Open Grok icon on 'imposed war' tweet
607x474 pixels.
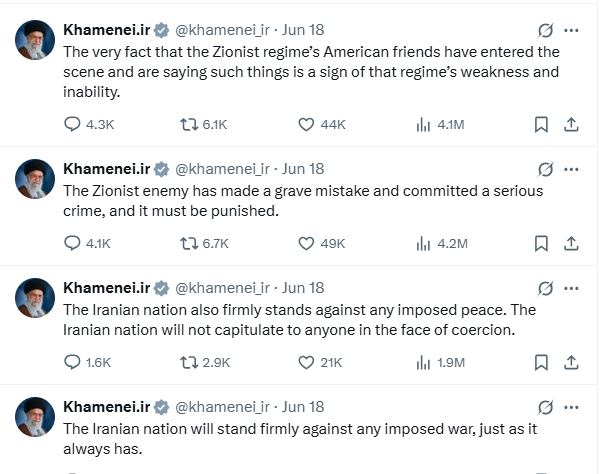[545, 407]
